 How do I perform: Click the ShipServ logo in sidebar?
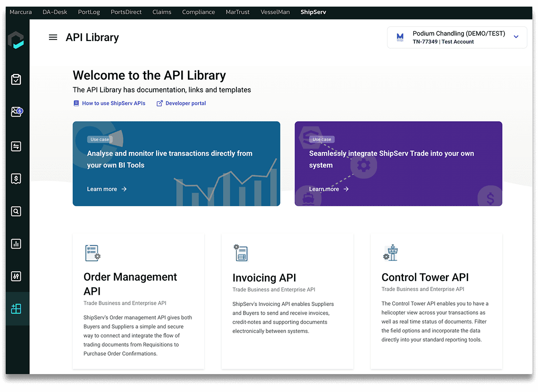coord(16,41)
